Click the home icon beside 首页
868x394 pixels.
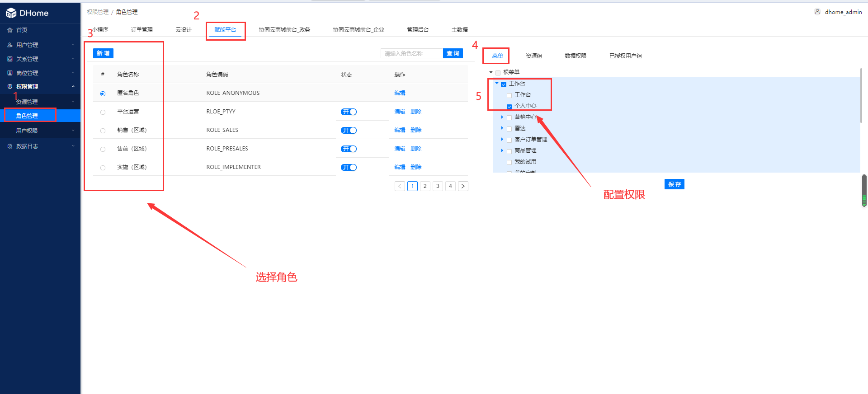(10, 30)
